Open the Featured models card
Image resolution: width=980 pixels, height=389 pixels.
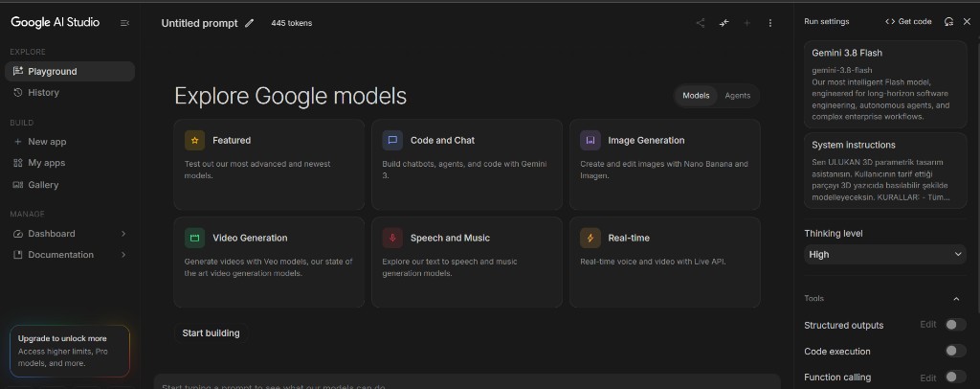[x=269, y=165]
